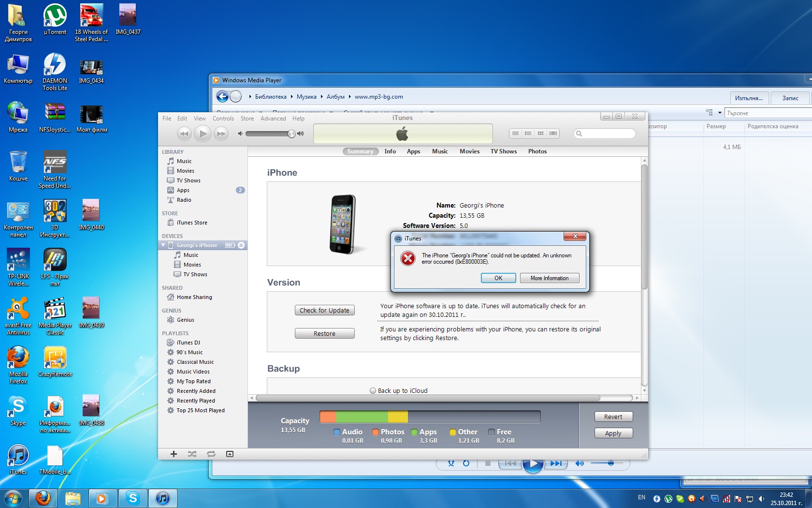Click the Revert button
The width and height of the screenshot is (812, 508).
(613, 417)
